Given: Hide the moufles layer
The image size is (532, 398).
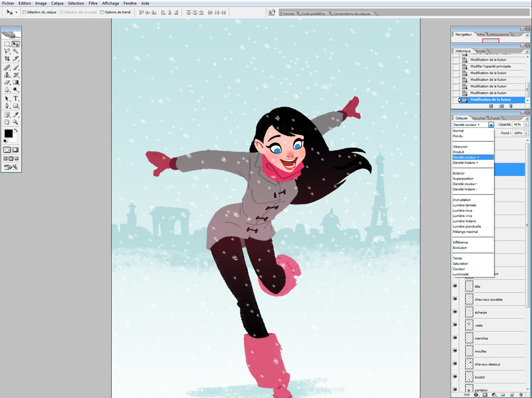Looking at the screenshot, I should [455, 351].
